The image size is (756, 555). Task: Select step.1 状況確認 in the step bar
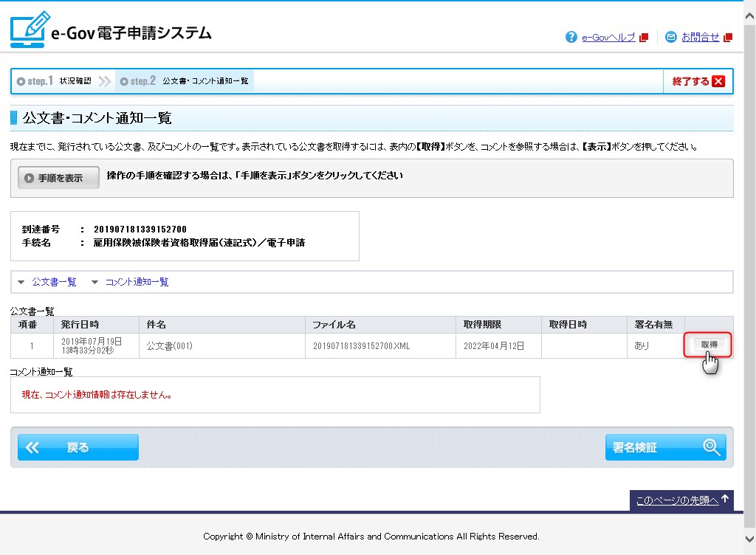pyautogui.click(x=54, y=81)
